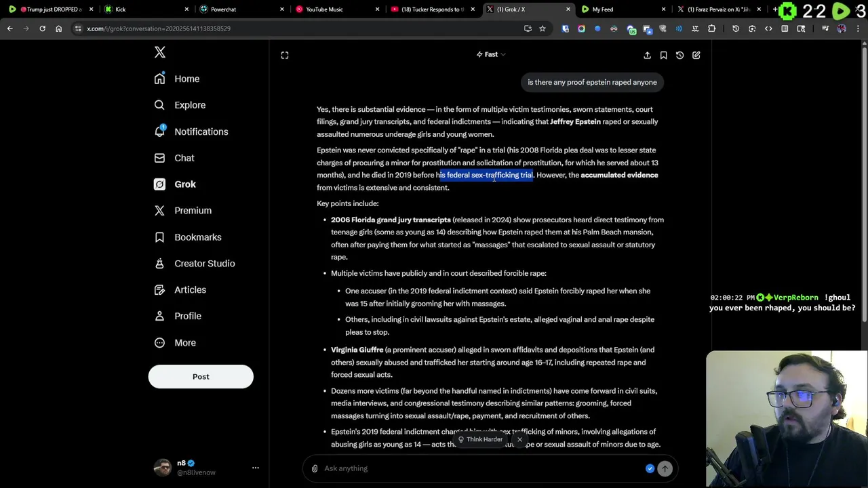868x488 pixels.
Task: Click the bookmark conversation icon
Action: 663,55
